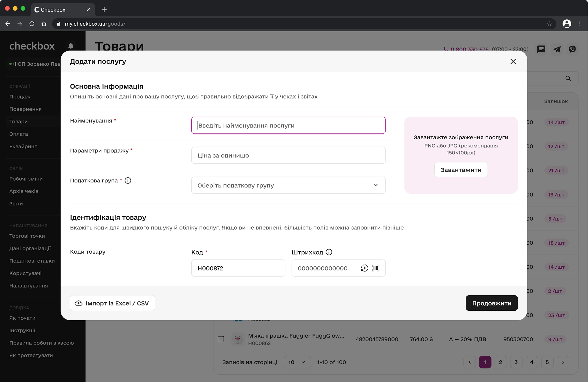Go to page 2 of goods
The width and height of the screenshot is (588, 382).
point(500,362)
